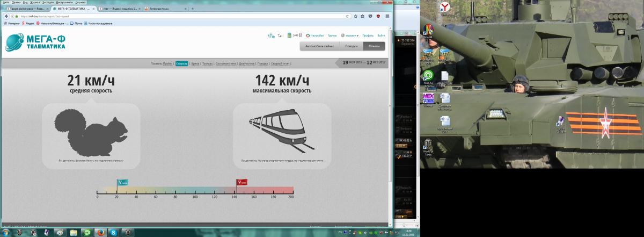
Task: Click the GPS satellite status icon
Action: 272,36
